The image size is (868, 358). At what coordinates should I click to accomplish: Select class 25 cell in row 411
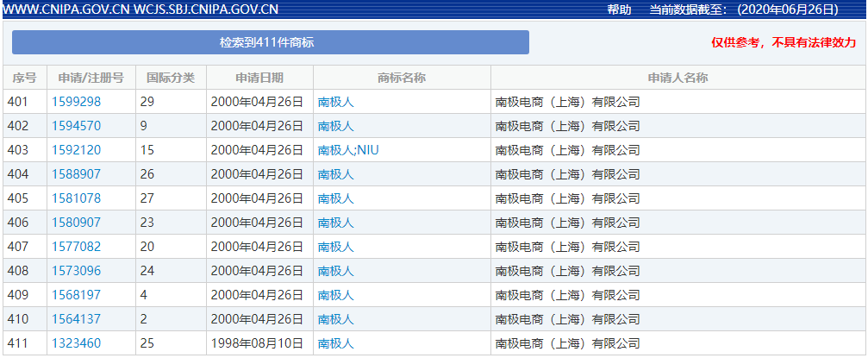pos(171,343)
